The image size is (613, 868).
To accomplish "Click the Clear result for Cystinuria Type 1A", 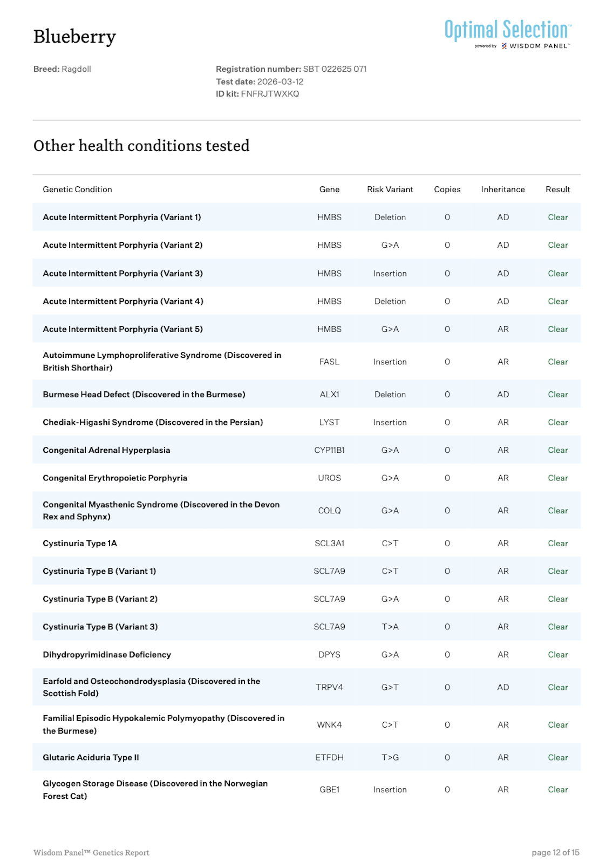I will tap(558, 544).
